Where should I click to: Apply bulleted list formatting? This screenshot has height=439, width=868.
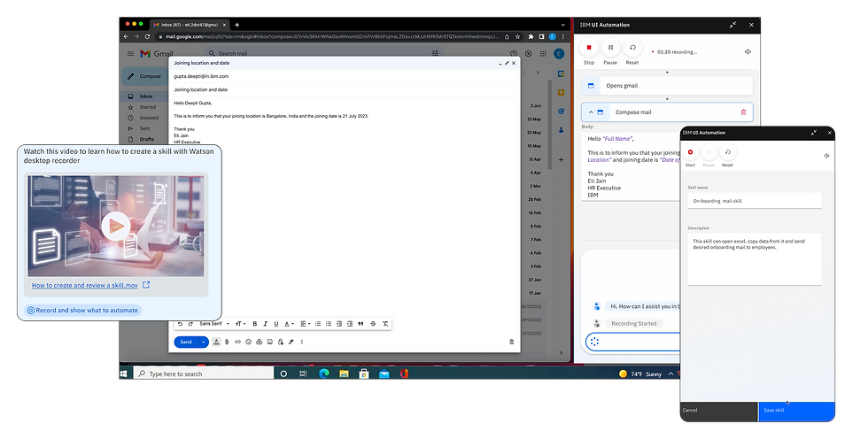click(329, 324)
